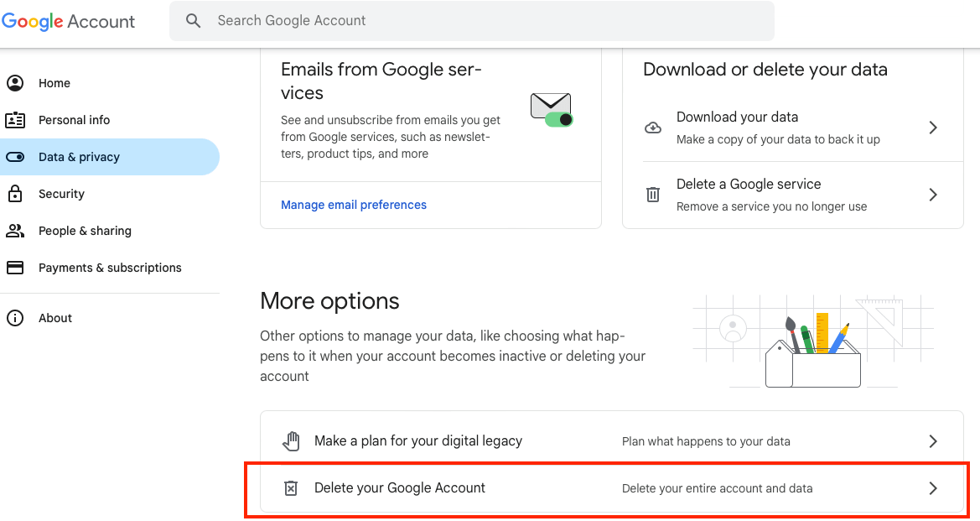Click the 'More options' heading
The height and width of the screenshot is (521, 980).
(330, 301)
